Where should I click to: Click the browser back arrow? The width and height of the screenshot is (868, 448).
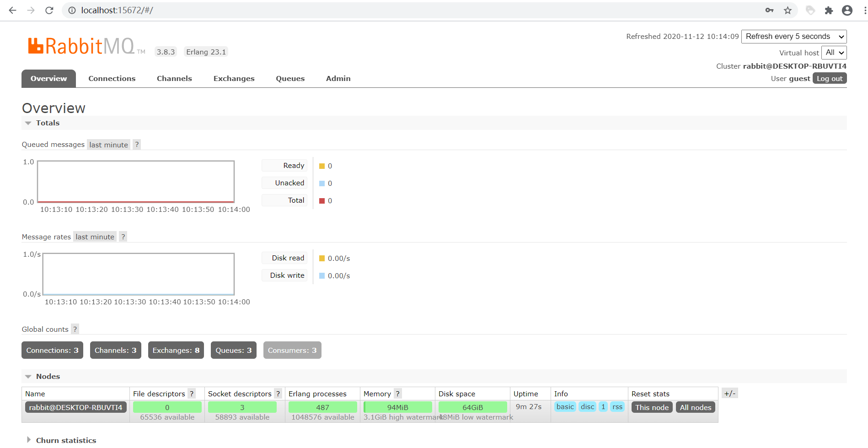[x=12, y=10]
